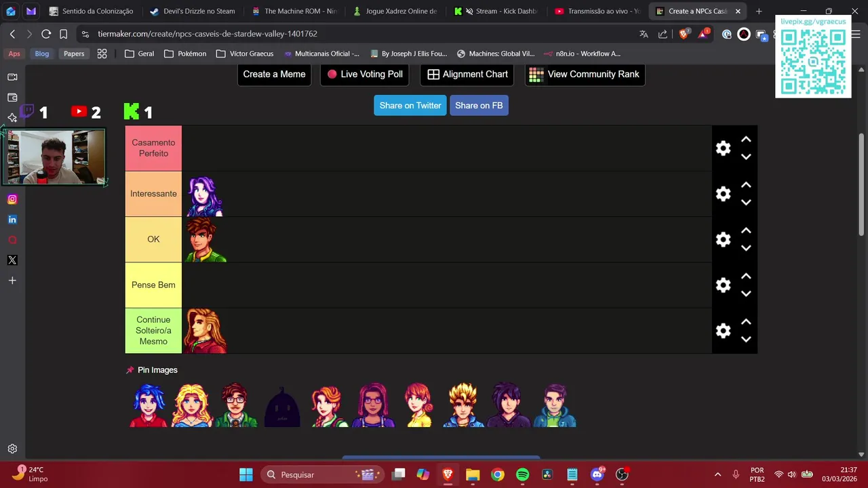Image resolution: width=868 pixels, height=488 pixels.
Task: Open Spotify from the taskbar
Action: point(522,474)
